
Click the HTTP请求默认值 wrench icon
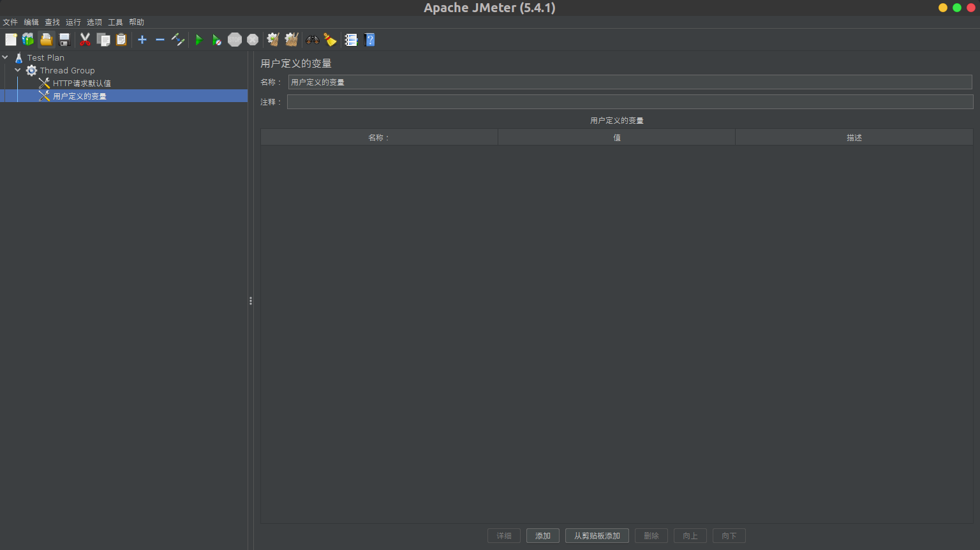click(44, 83)
